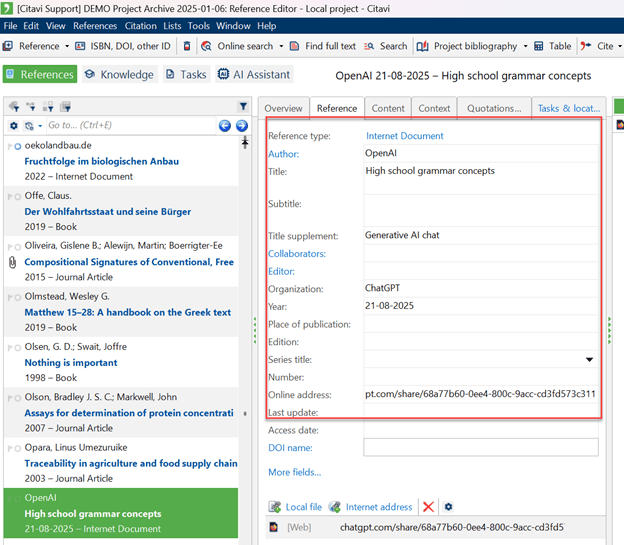
Task: Go forward with blue right arrow
Action: coord(242,126)
